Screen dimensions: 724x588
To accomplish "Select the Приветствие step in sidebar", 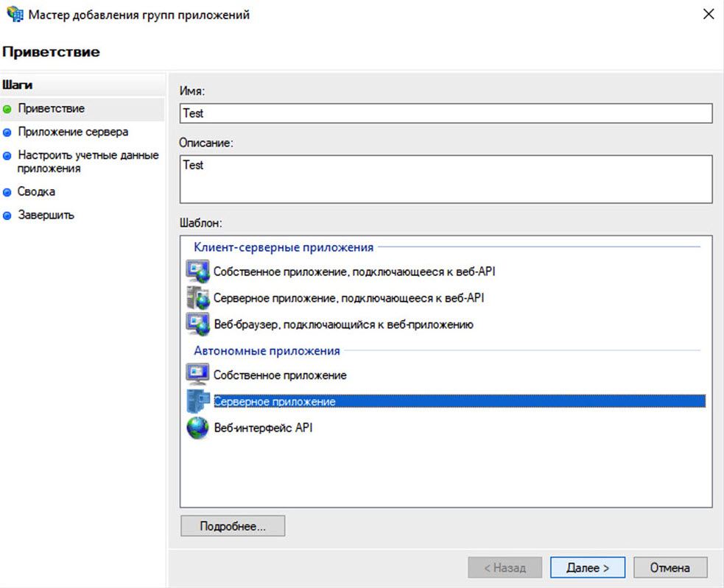I will (x=51, y=109).
